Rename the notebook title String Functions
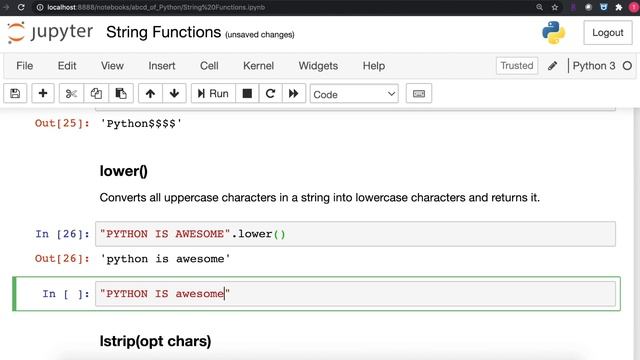The width and height of the screenshot is (640, 360). [163, 32]
